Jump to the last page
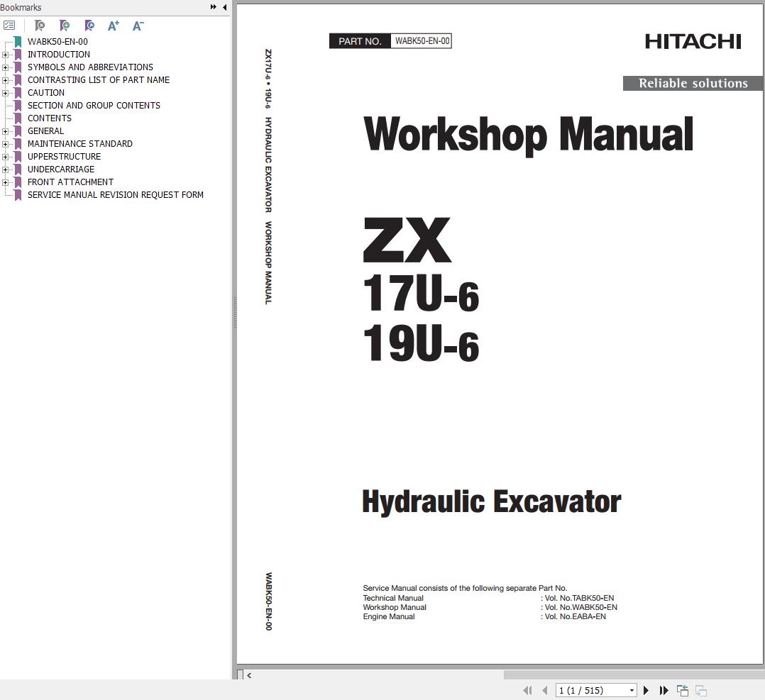Viewport: 765px width, 700px height. 664,690
